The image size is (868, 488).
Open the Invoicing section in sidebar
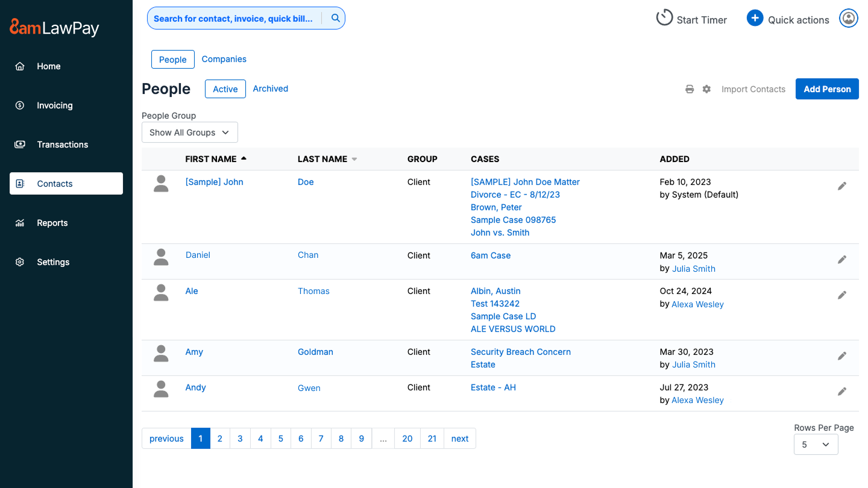coord(54,105)
